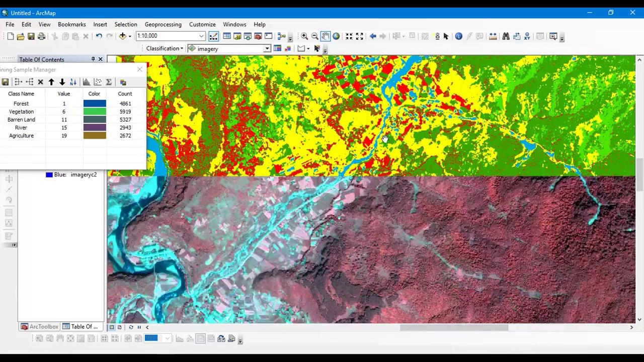Move training sample down

pyautogui.click(x=62, y=82)
